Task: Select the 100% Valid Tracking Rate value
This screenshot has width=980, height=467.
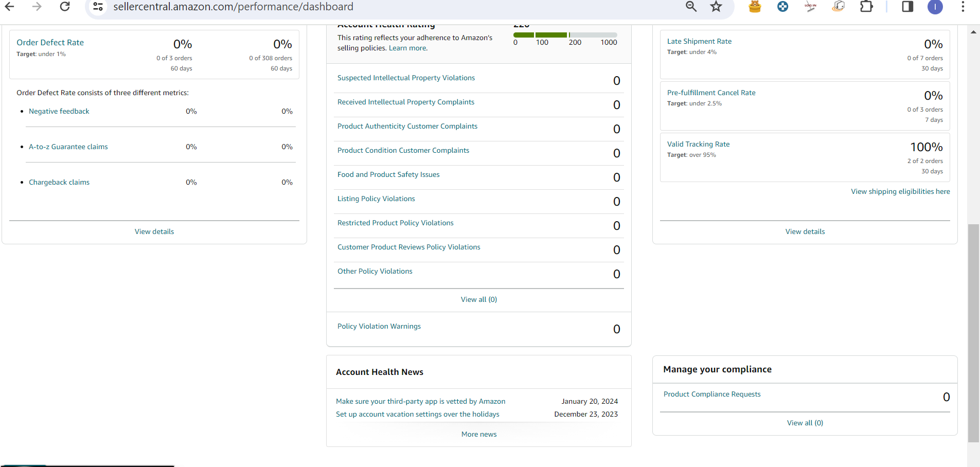Action: coord(926,147)
